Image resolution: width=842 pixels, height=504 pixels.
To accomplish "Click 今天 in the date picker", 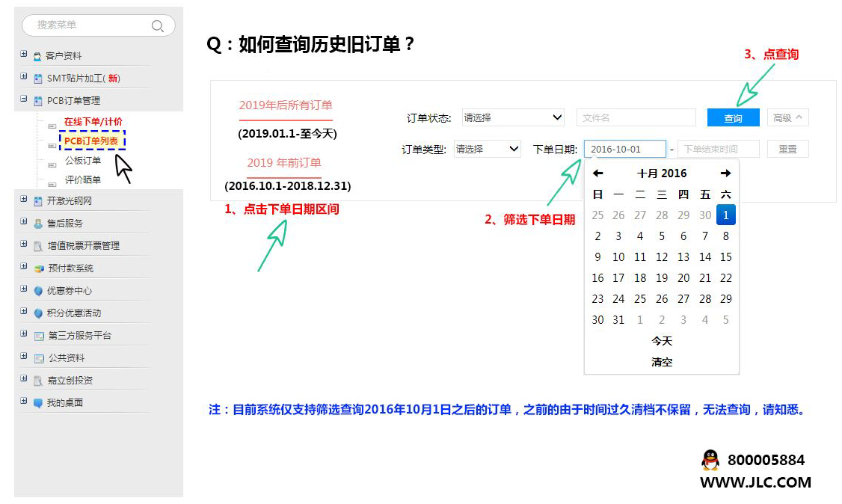I will [x=662, y=341].
